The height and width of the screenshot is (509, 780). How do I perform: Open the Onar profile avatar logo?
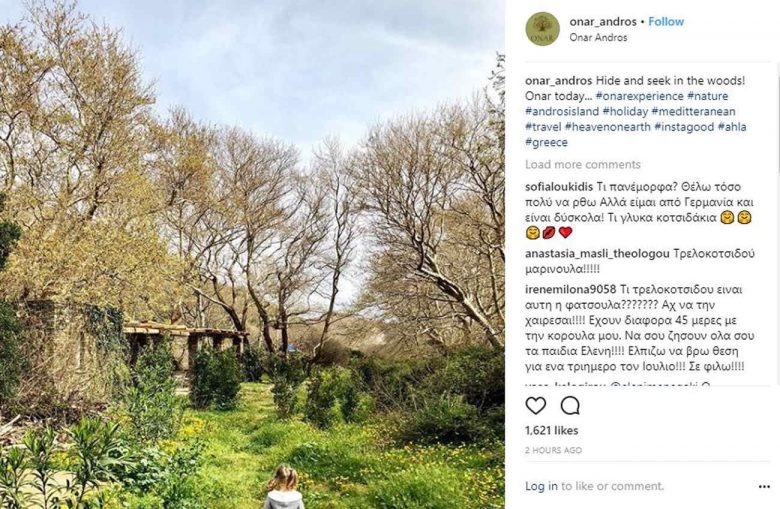click(x=542, y=29)
